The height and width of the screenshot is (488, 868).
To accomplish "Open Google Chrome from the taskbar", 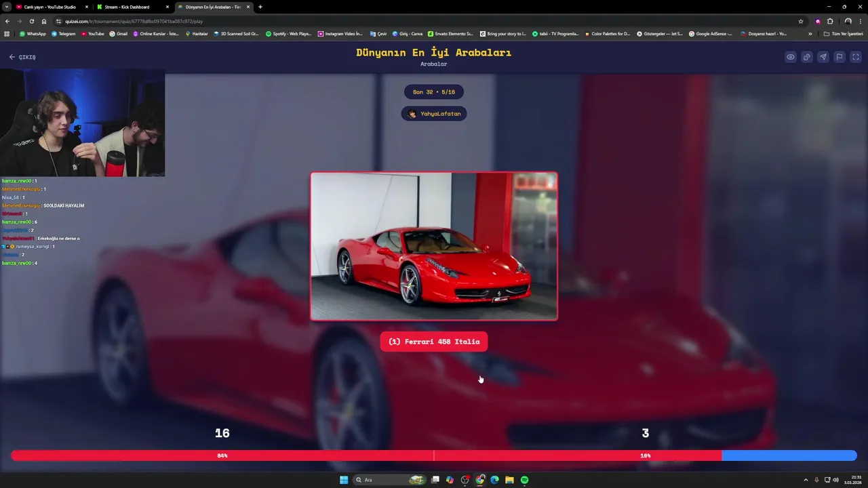I will click(480, 480).
